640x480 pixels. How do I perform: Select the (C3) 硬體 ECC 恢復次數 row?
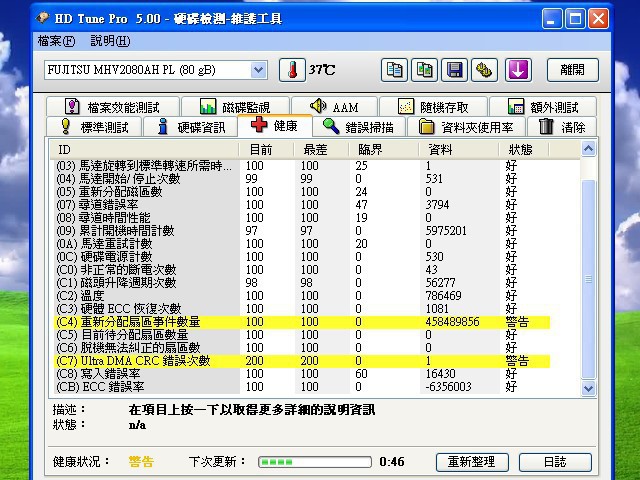pyautogui.click(x=303, y=309)
